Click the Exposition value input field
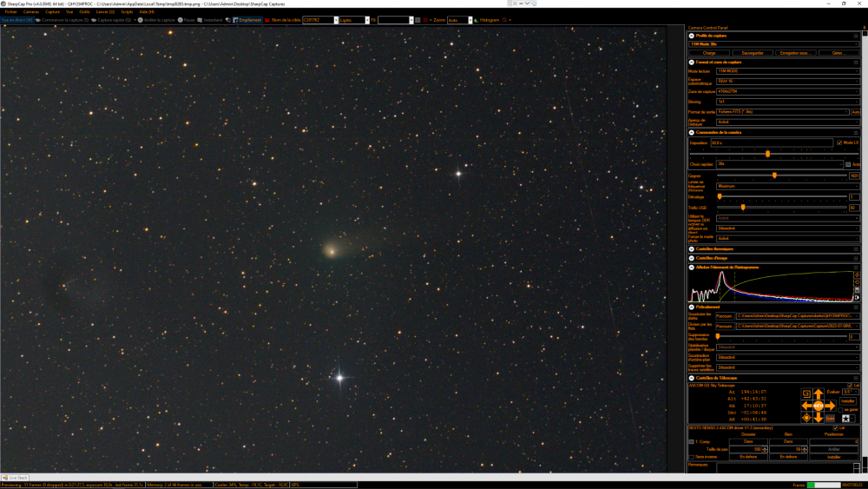Screen dimensions: 868x489 pyautogui.click(x=772, y=143)
